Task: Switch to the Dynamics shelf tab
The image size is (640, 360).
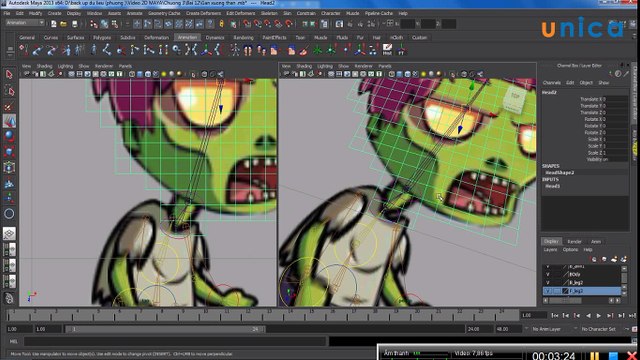Action: coord(215,38)
